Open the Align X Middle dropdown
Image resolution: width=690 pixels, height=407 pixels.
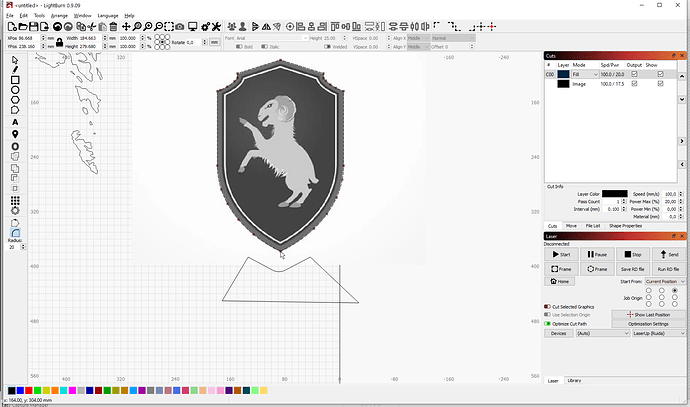418,38
